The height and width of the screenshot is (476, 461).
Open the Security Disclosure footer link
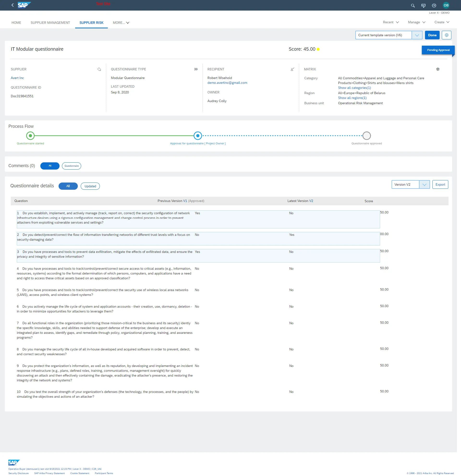18,473
